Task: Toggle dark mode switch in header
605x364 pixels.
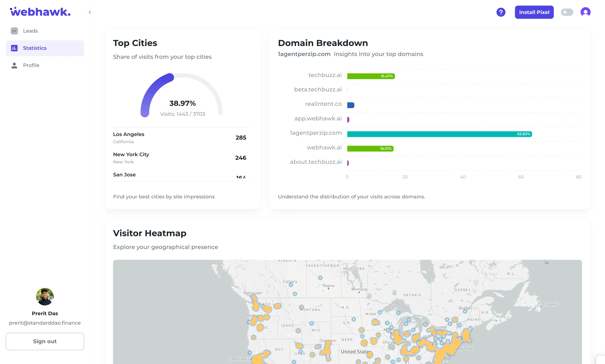Action: (567, 12)
